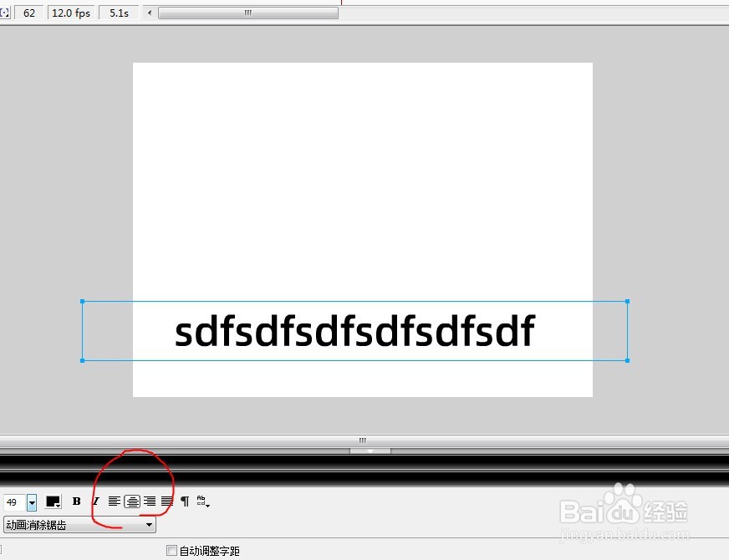Viewport: 729px width, 560px height.
Task: Enable the 自动调整字距 auto-kerning checkbox
Action: click(172, 551)
